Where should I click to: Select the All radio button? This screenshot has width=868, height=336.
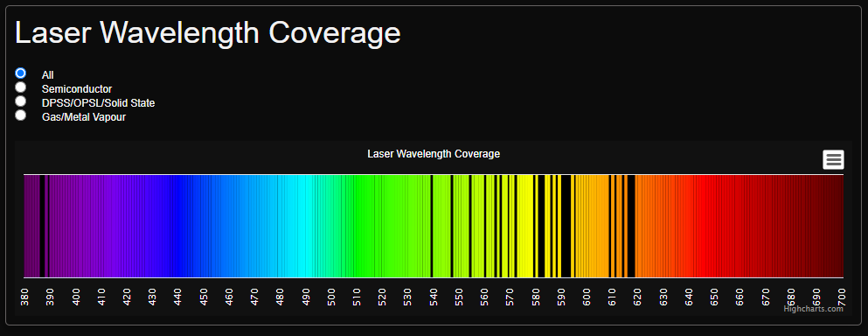click(20, 73)
